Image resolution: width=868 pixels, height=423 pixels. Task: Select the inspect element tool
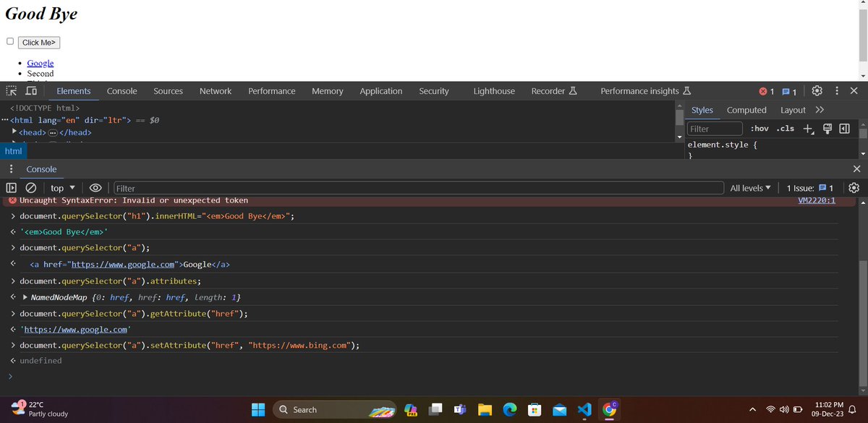[x=10, y=90]
